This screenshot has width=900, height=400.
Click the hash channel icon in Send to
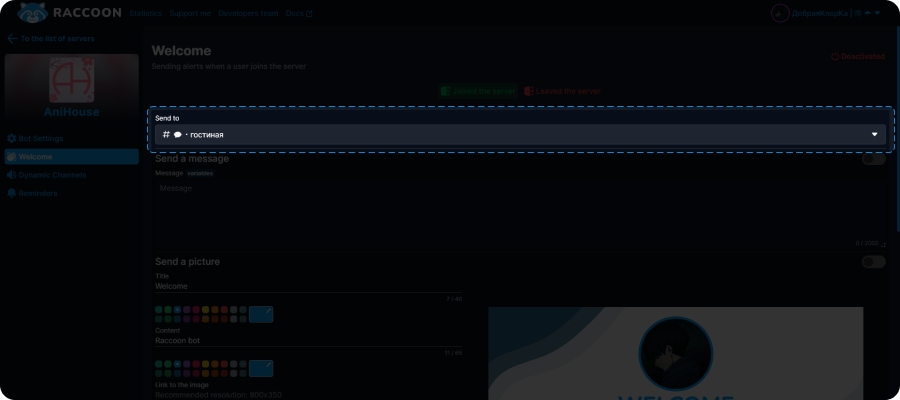pyautogui.click(x=166, y=134)
